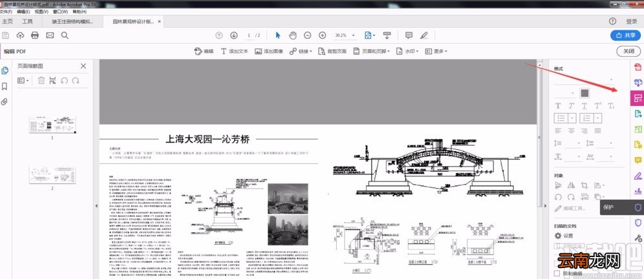Image resolution: width=644 pixels, height=279 pixels.
Task: Click the blue Share button
Action: pos(625,36)
